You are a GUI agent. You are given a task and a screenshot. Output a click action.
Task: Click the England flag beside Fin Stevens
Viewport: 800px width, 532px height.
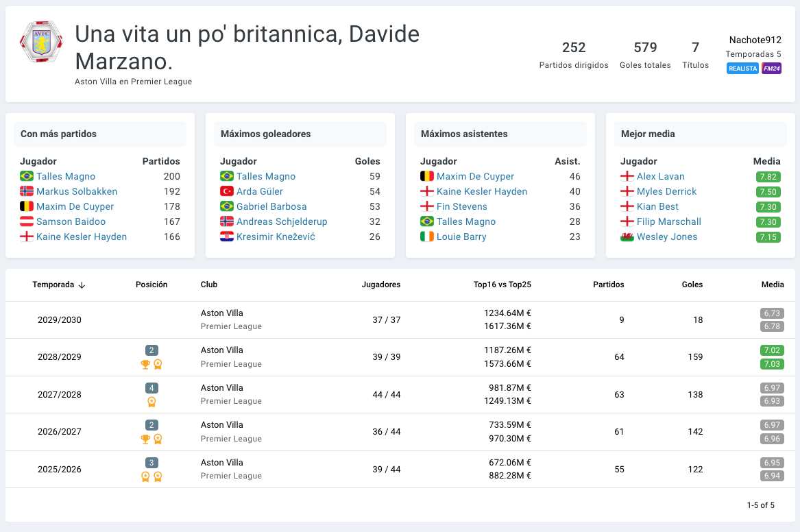click(x=426, y=206)
